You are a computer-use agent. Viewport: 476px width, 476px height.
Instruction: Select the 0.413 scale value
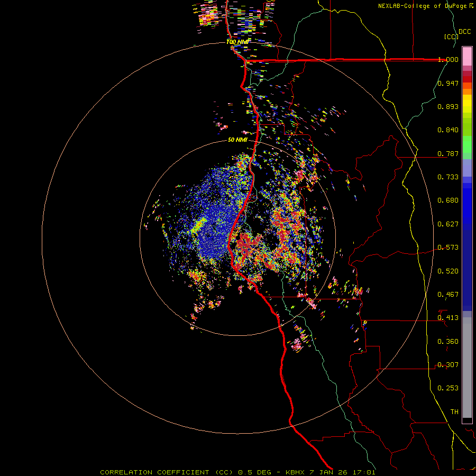pos(448,318)
